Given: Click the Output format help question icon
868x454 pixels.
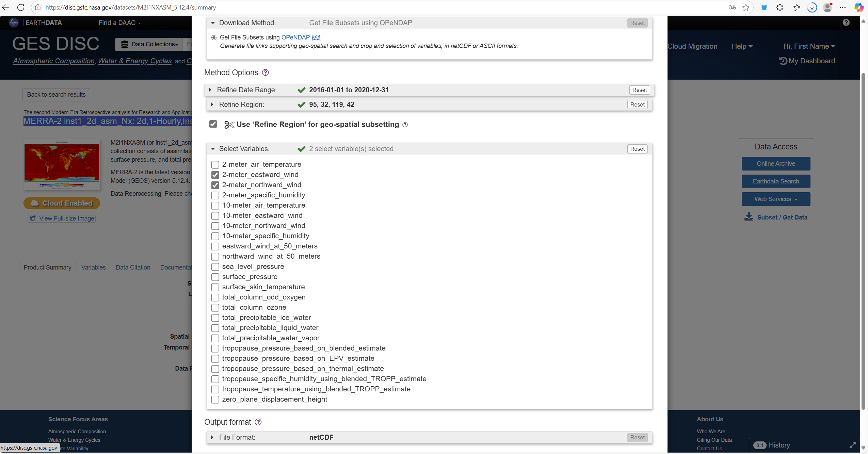Looking at the screenshot, I should (258, 422).
